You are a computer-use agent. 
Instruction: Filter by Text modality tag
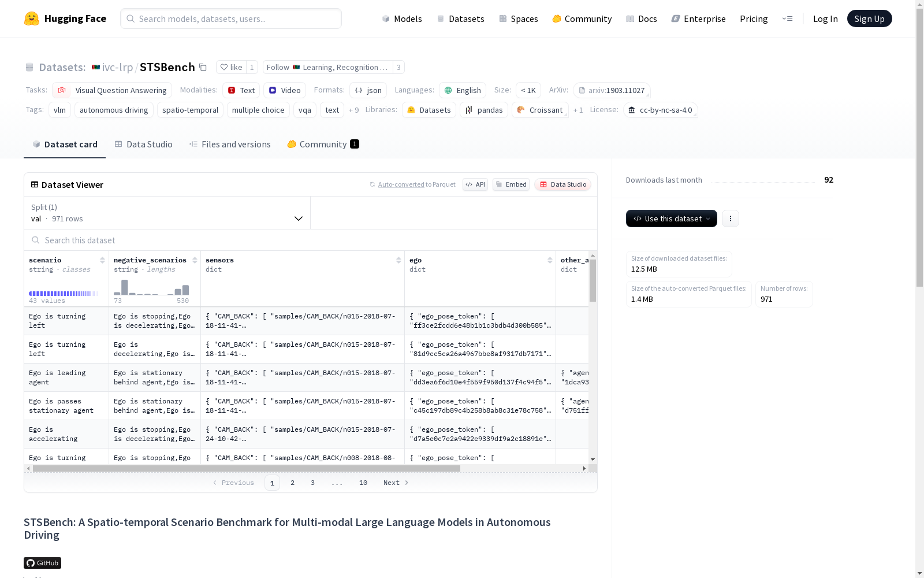[x=241, y=90]
